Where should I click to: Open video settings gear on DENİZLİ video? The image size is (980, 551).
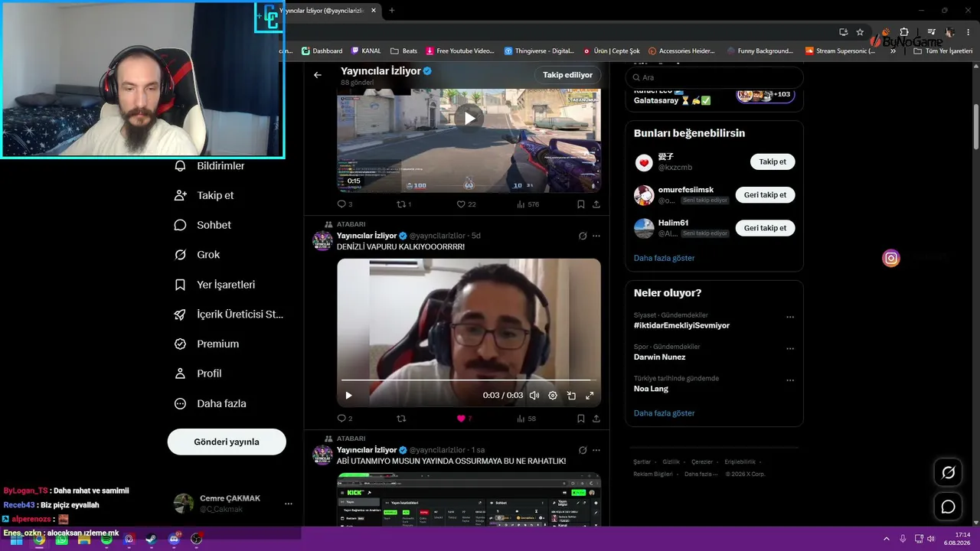click(553, 396)
